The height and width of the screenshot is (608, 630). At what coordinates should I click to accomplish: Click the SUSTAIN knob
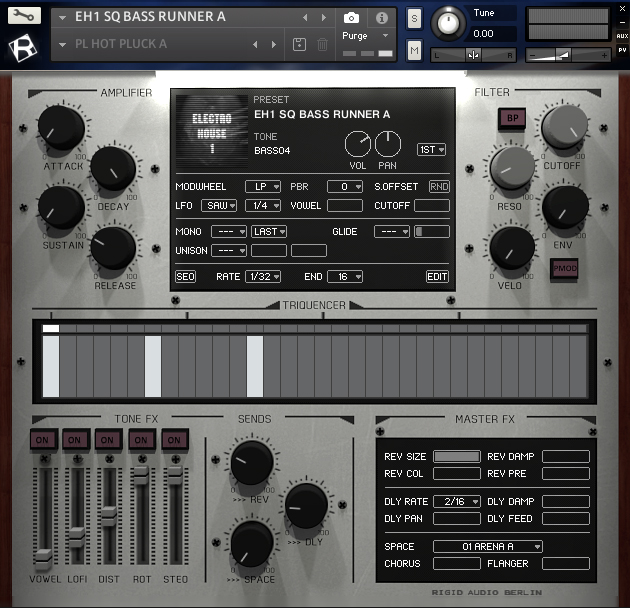(61, 207)
